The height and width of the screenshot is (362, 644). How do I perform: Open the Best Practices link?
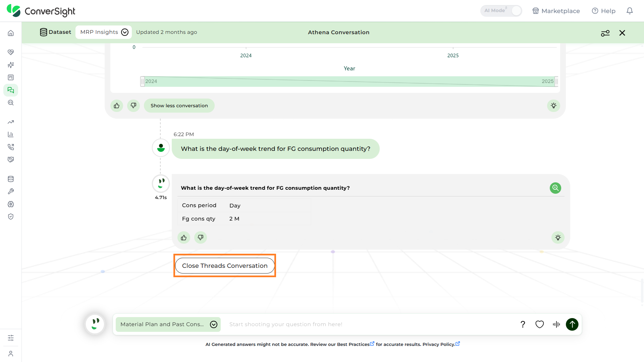click(x=356, y=344)
